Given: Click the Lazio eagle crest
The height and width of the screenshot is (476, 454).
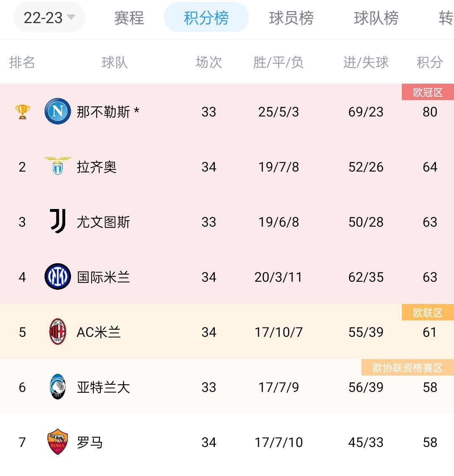Looking at the screenshot, I should tap(58, 166).
